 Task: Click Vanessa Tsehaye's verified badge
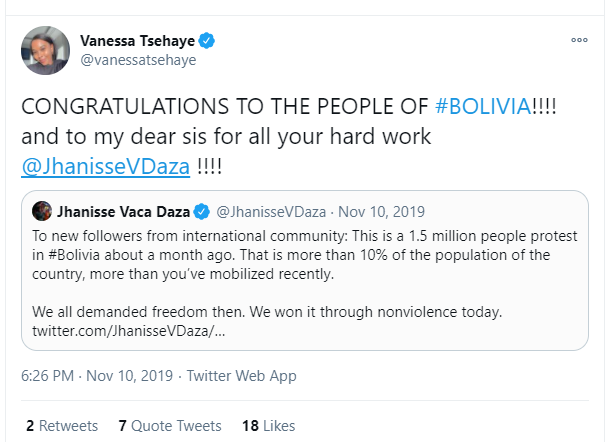point(207,41)
